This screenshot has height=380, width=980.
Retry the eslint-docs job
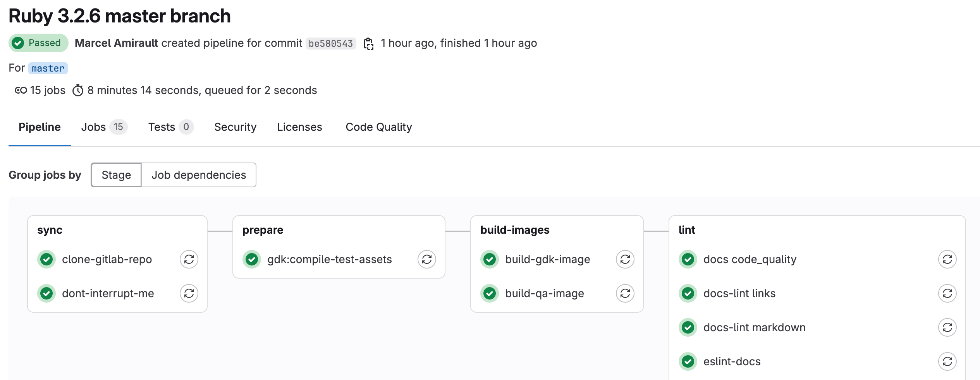948,361
